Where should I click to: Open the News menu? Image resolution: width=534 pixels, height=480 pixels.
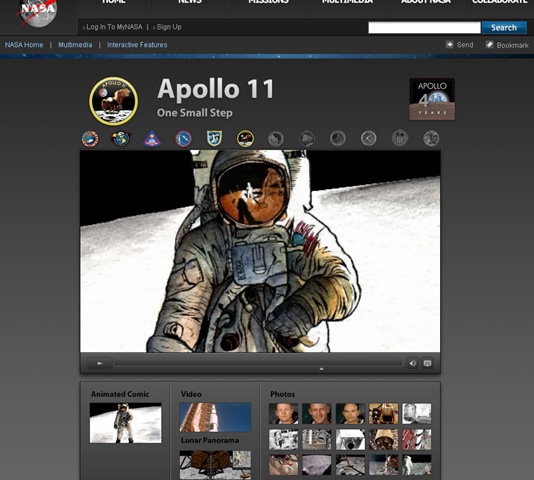click(190, 2)
